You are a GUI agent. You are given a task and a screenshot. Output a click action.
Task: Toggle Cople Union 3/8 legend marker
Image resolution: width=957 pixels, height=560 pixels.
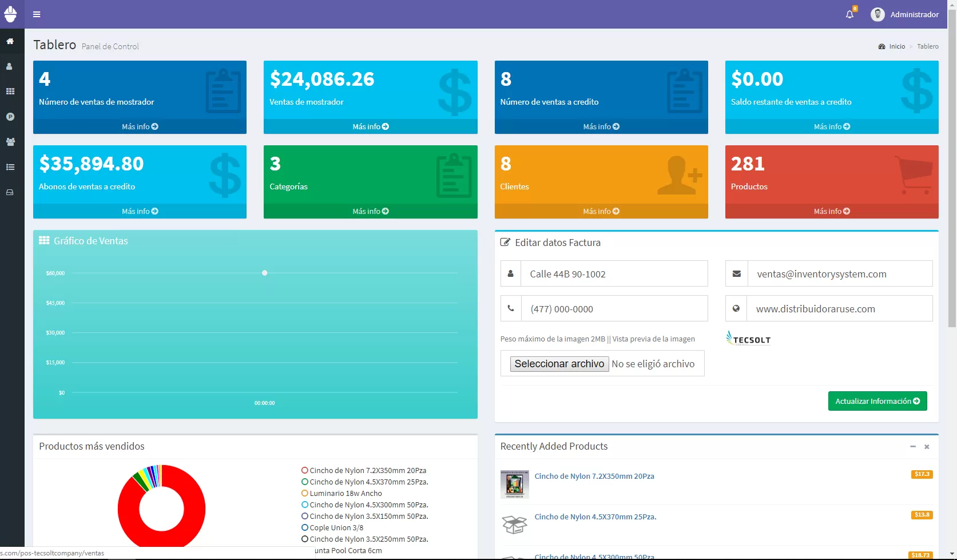[x=305, y=527]
